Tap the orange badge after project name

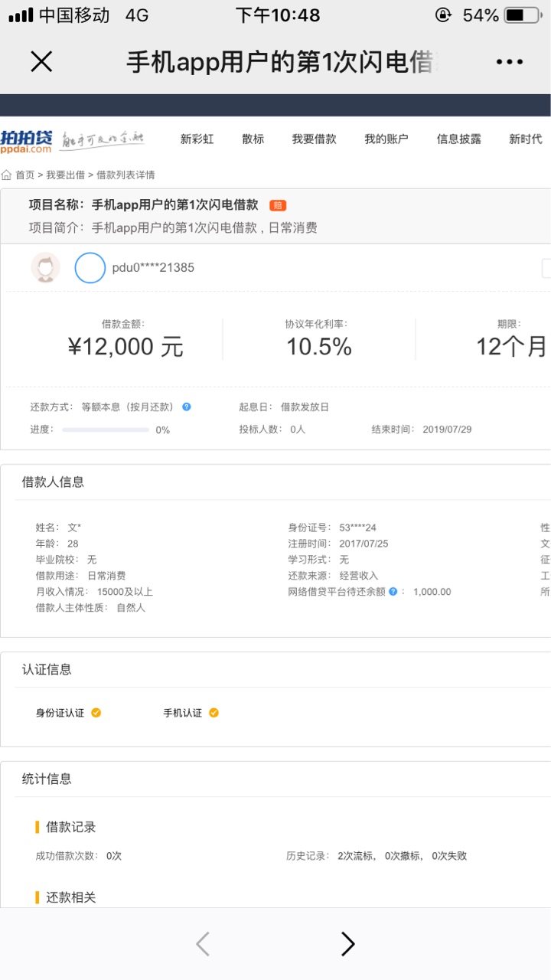click(278, 205)
